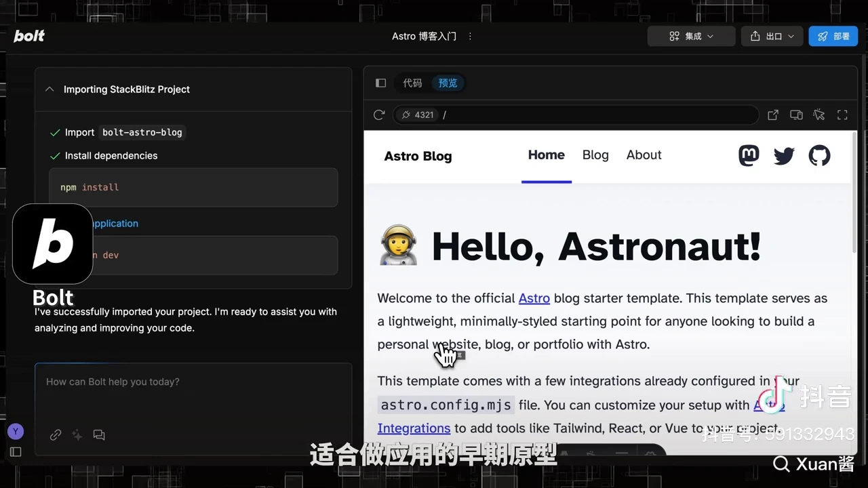Click the npm install command block

coord(193,187)
